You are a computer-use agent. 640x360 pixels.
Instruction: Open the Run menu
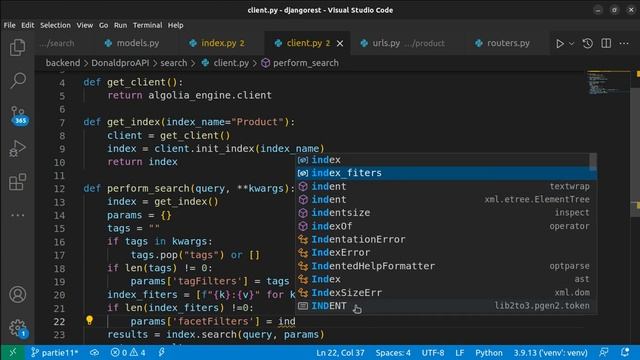tap(120, 25)
